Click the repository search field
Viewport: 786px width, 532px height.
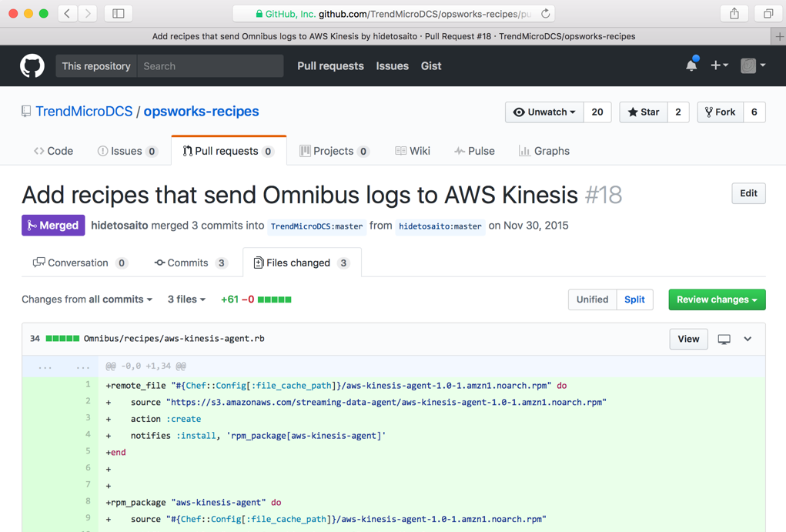click(x=210, y=66)
